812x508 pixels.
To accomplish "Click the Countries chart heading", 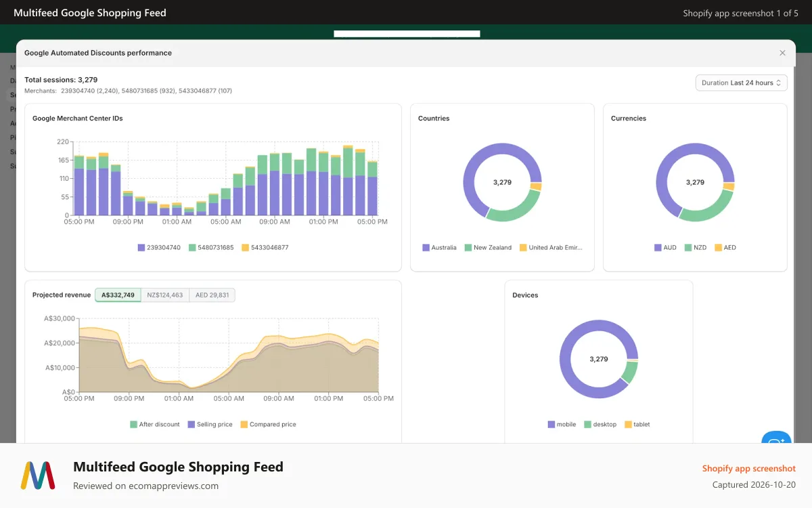I will click(434, 119).
